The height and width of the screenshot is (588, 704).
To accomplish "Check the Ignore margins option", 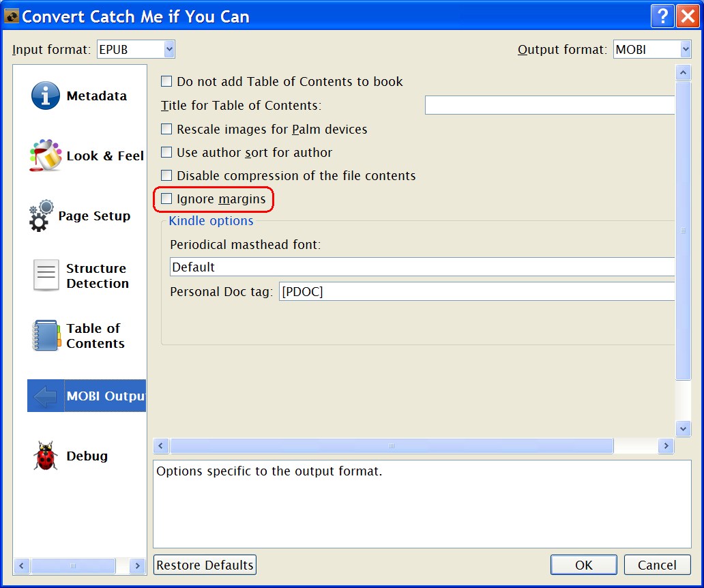I will (x=166, y=199).
